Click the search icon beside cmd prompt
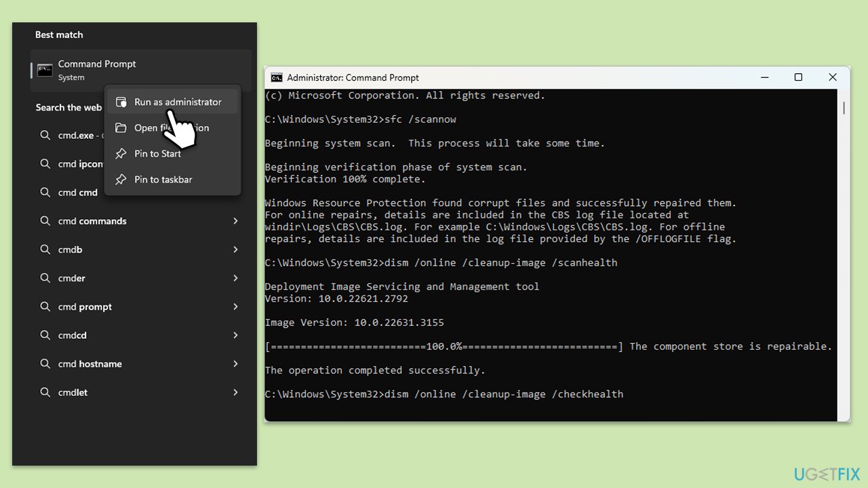 click(x=45, y=306)
